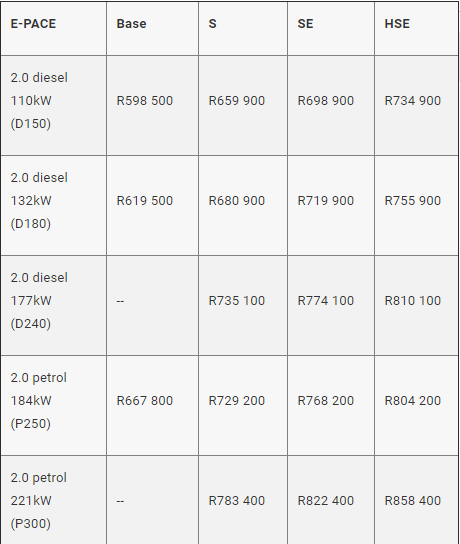Select the R768 200 SE price

pyautogui.click(x=326, y=400)
